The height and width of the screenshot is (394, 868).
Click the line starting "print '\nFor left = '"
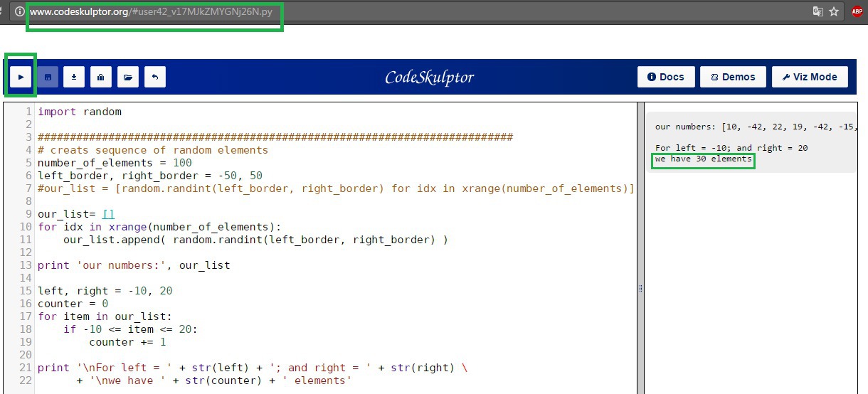pyautogui.click(x=252, y=368)
